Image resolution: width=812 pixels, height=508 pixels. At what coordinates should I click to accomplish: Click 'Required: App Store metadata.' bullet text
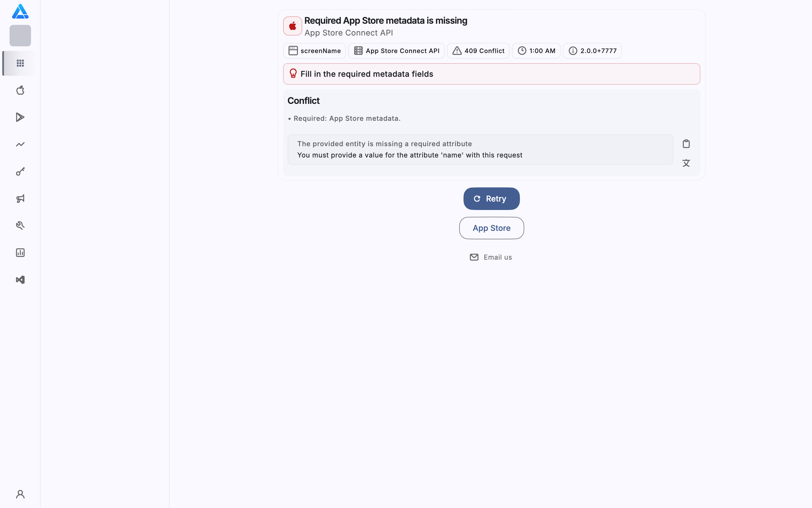coord(347,119)
